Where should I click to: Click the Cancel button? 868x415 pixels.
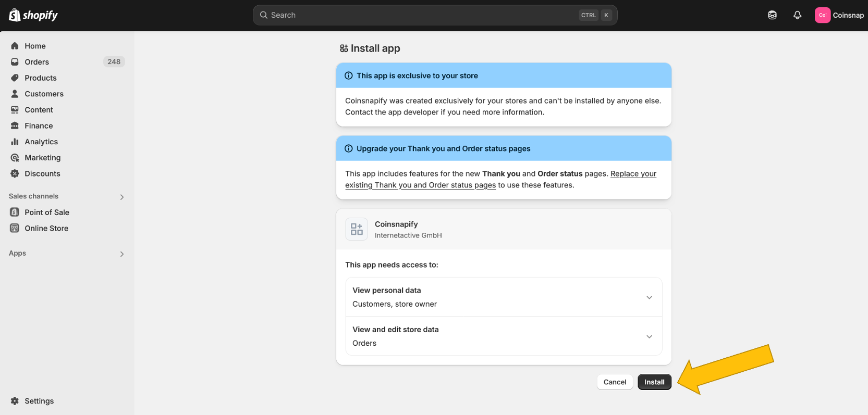tap(615, 382)
